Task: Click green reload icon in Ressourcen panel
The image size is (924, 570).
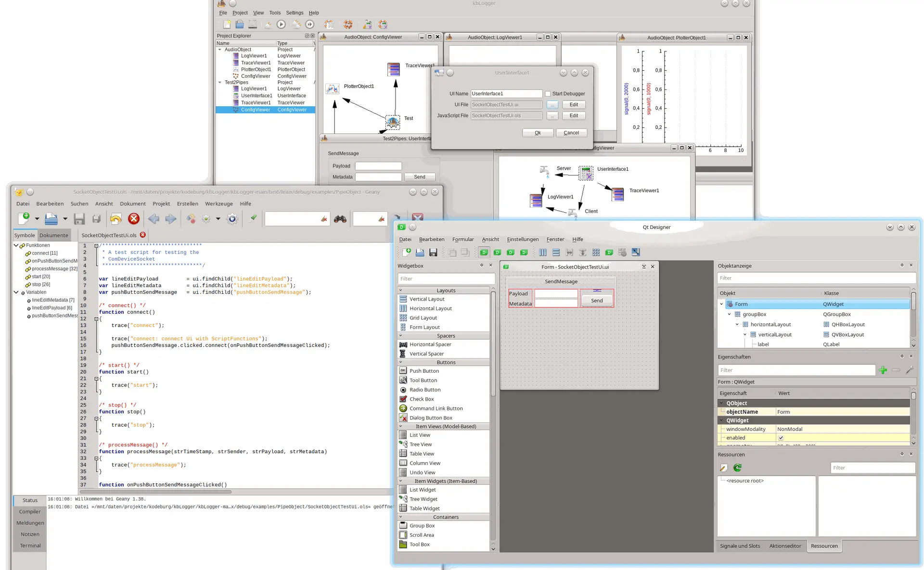Action: [x=737, y=468]
